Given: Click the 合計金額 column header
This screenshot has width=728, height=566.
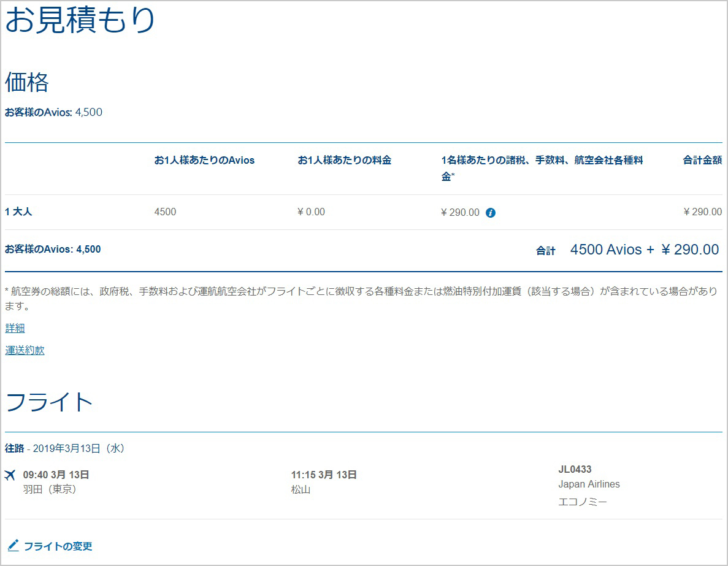Looking at the screenshot, I should [702, 160].
